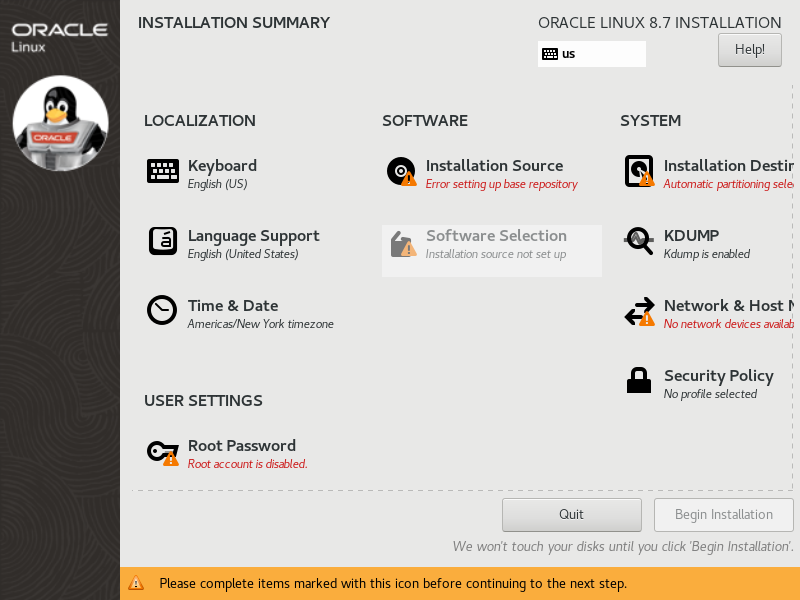Open Security Policy label
This screenshot has height=600, width=800.
tap(719, 376)
